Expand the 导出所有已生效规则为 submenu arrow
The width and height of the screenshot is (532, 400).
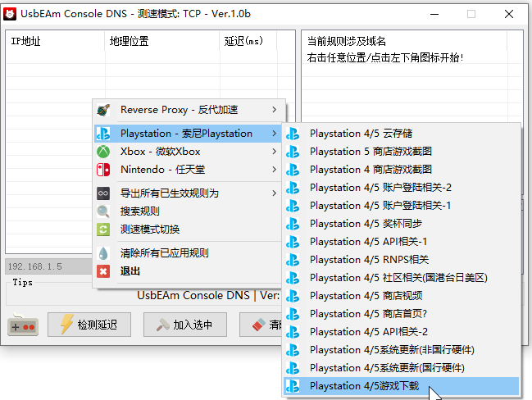pyautogui.click(x=274, y=193)
